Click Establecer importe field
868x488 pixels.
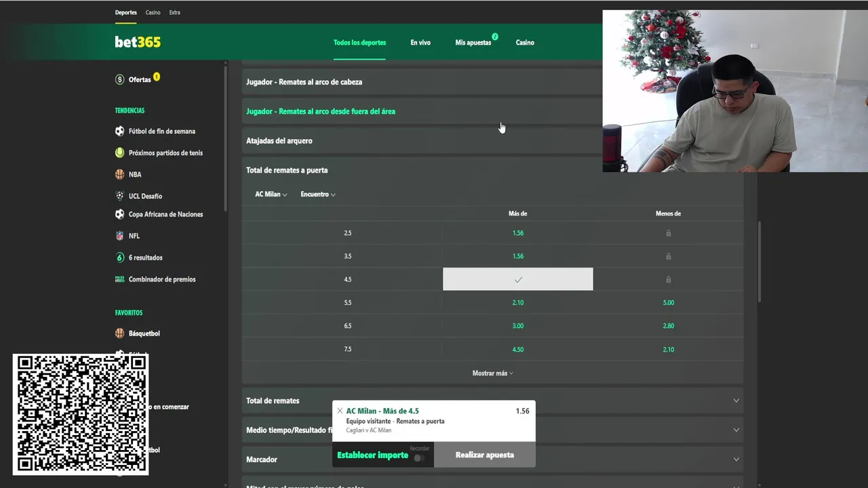coord(373,455)
